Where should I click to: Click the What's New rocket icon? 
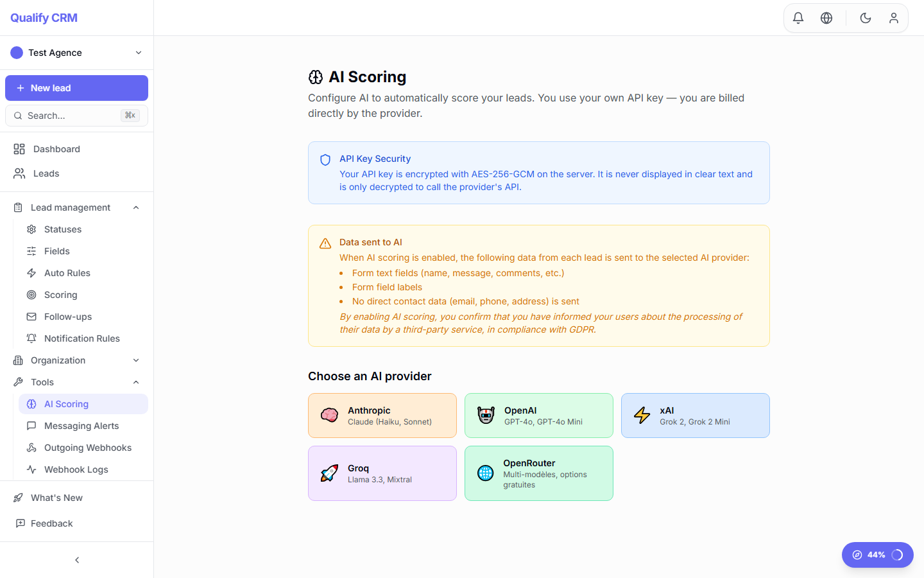pyautogui.click(x=18, y=498)
